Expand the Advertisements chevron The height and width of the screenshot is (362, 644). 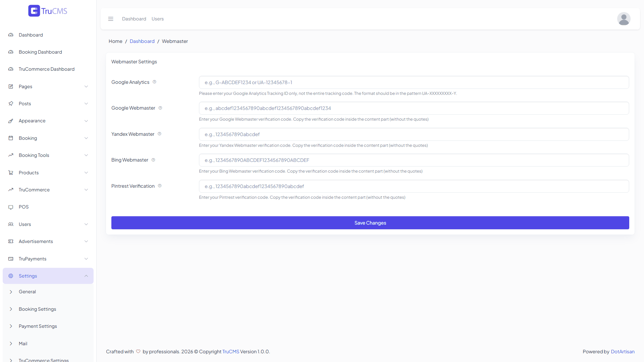click(86, 241)
